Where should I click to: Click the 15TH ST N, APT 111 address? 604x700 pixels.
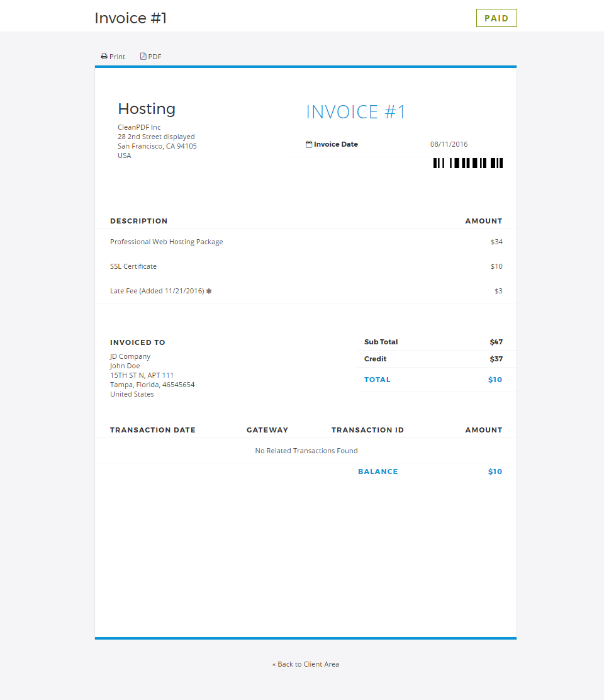[142, 375]
